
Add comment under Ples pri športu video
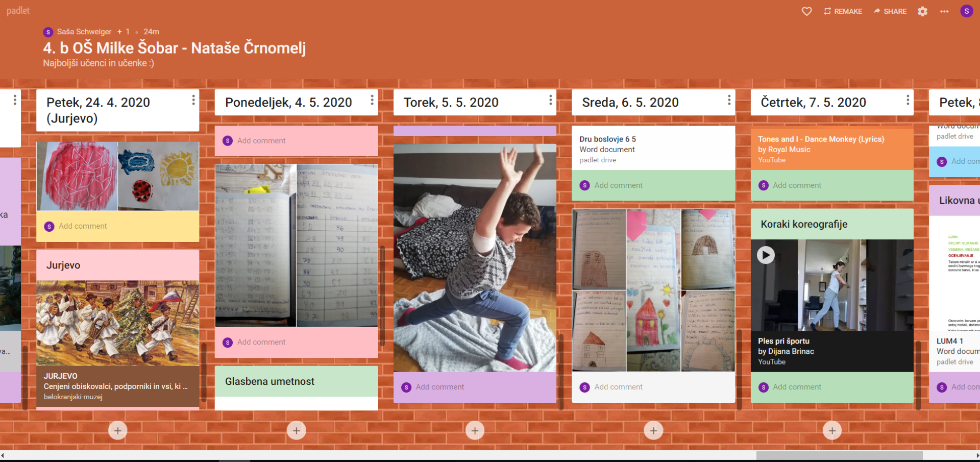[797, 387]
